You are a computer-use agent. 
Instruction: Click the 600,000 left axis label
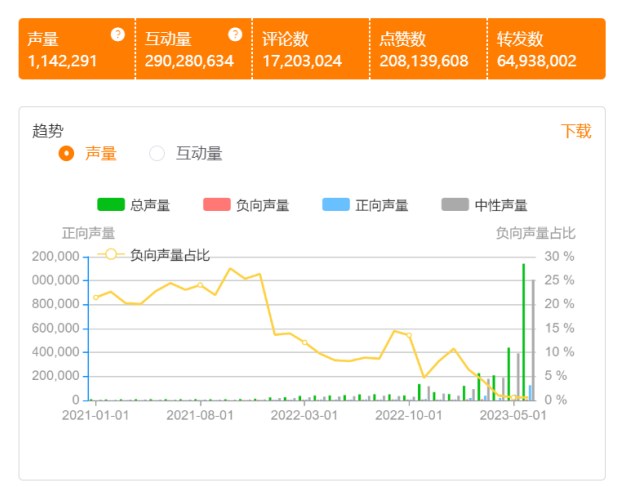(x=56, y=328)
